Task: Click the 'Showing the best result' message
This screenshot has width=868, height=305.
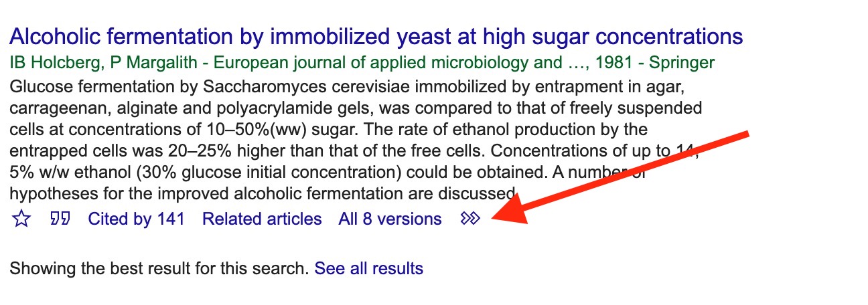Action: (159, 269)
